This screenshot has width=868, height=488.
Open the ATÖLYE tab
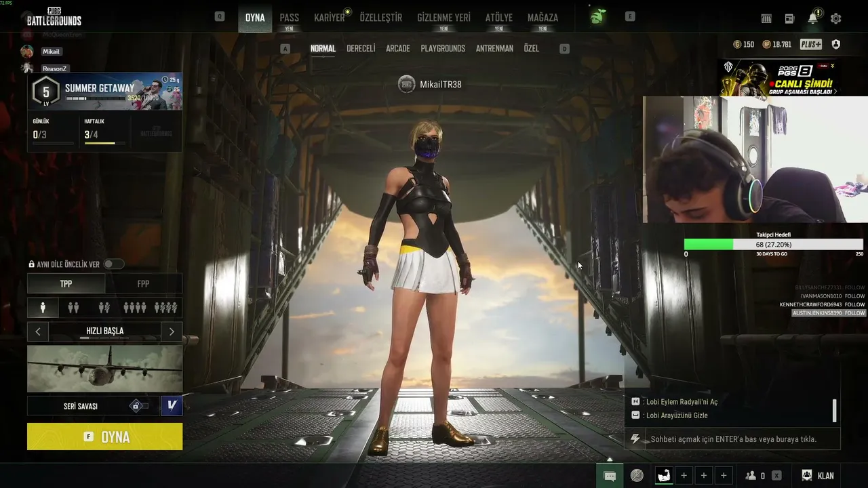point(499,18)
